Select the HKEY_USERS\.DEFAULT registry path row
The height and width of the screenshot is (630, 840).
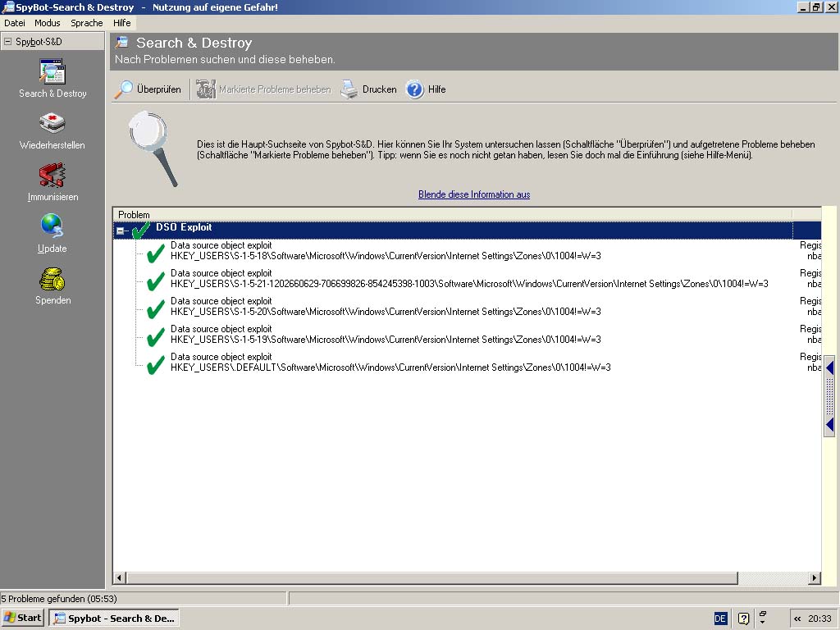coord(390,367)
